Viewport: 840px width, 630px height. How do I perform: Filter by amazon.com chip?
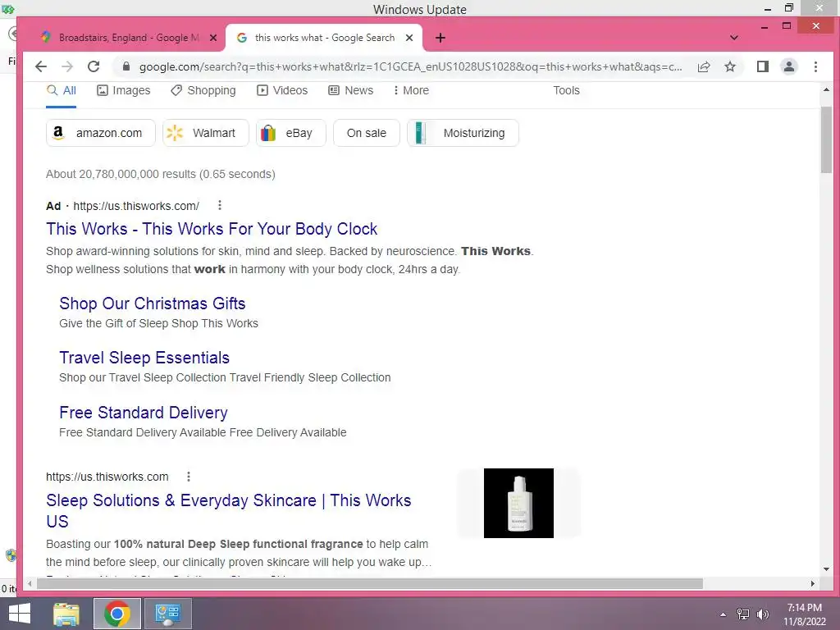pos(101,133)
